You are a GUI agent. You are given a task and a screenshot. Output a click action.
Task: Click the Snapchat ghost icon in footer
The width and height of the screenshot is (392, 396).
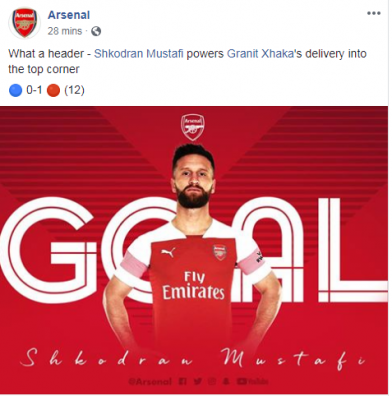[226, 381]
